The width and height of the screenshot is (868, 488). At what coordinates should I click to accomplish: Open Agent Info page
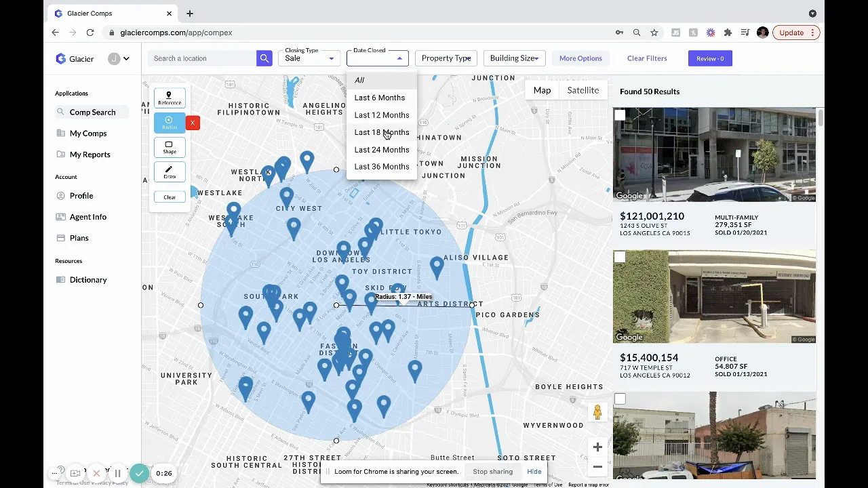click(x=88, y=217)
